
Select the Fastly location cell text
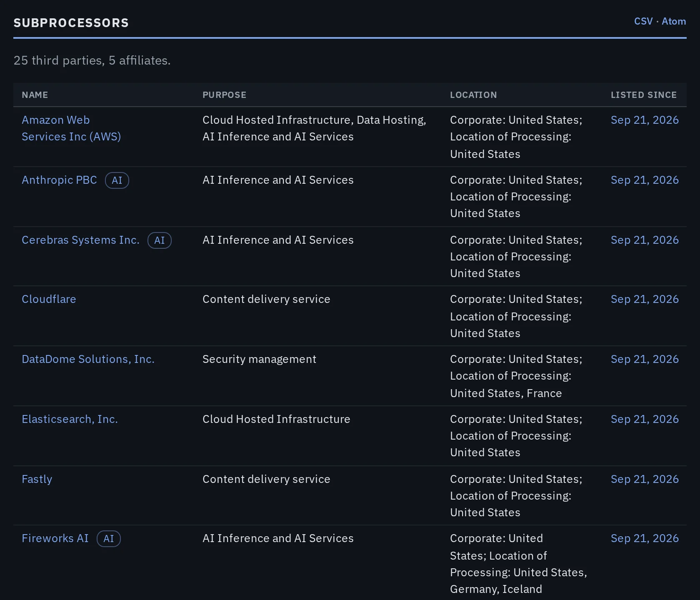pyautogui.click(x=516, y=496)
